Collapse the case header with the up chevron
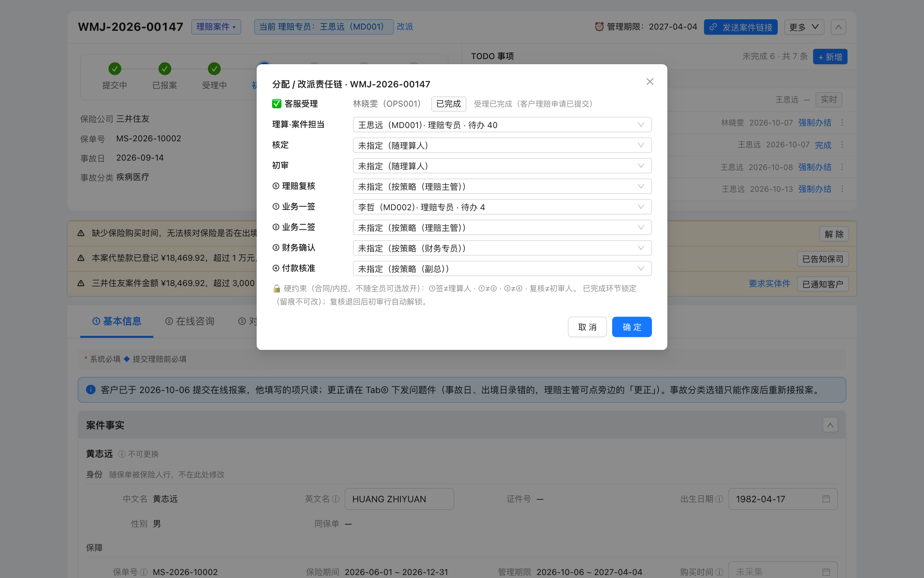924x578 pixels. click(x=838, y=27)
